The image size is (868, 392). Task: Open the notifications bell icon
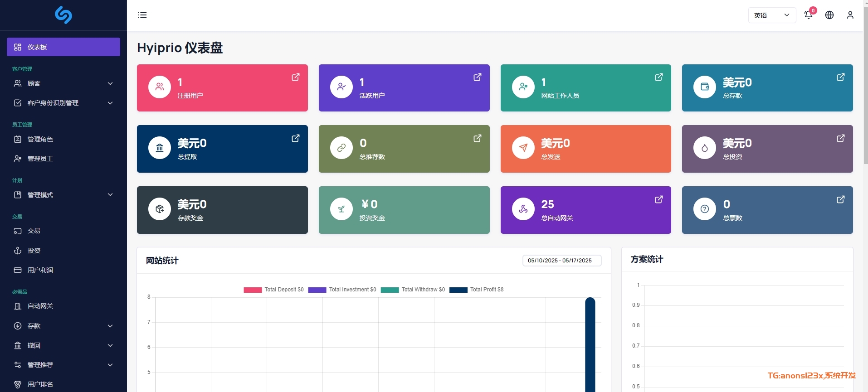coord(808,15)
